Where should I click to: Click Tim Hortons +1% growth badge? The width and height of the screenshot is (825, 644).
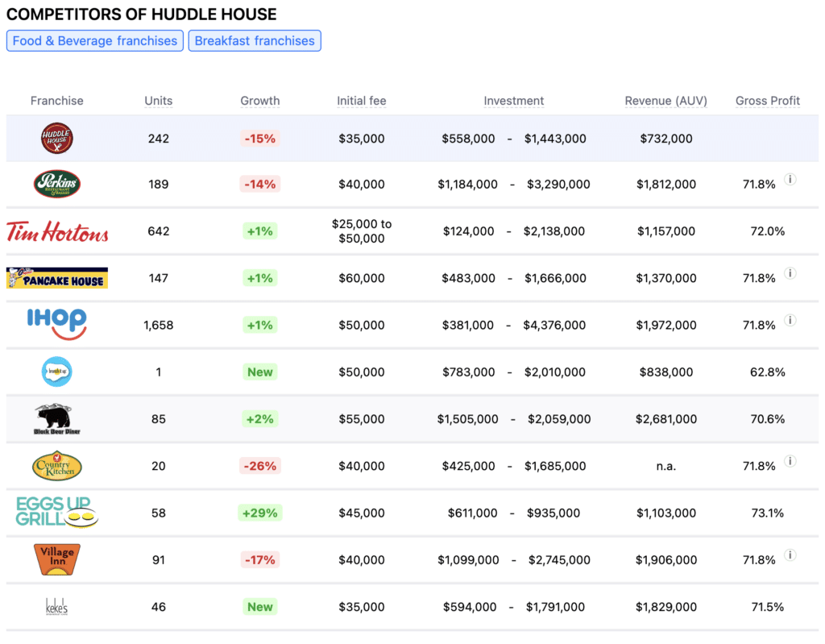pos(260,231)
